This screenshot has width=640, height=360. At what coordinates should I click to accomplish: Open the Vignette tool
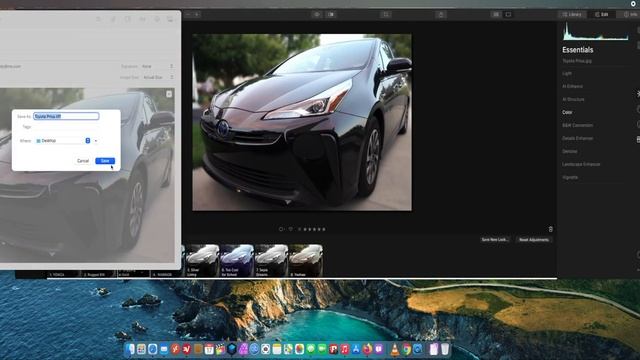point(570,178)
